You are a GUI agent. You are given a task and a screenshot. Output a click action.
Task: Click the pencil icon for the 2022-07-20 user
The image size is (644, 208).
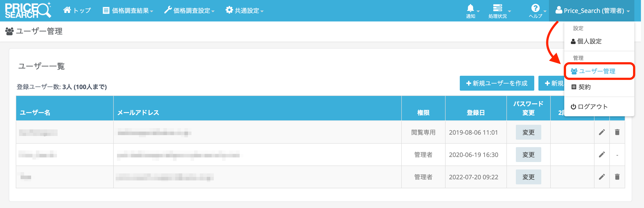click(x=602, y=177)
